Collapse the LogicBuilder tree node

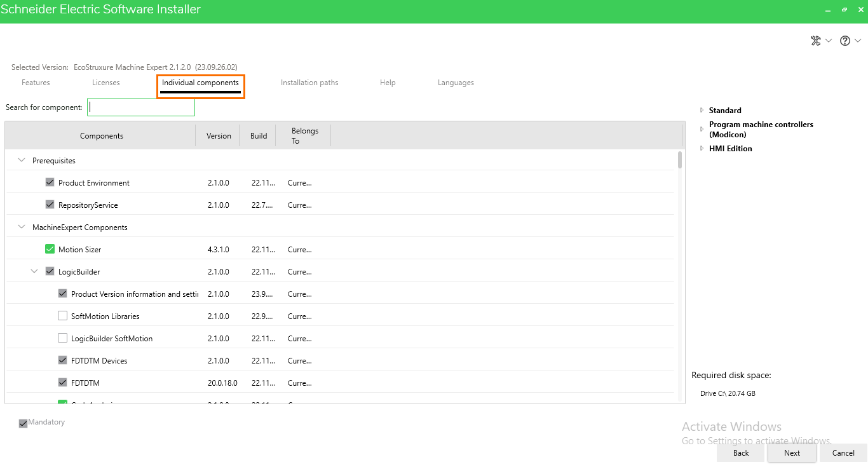[34, 271]
